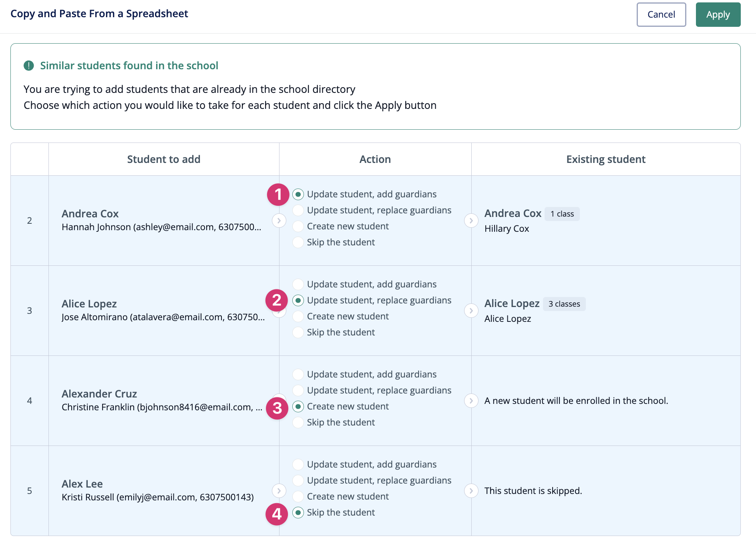Select 'Update student, add guardians' for Alexander Cruz
This screenshot has height=550, width=756.
click(x=298, y=374)
